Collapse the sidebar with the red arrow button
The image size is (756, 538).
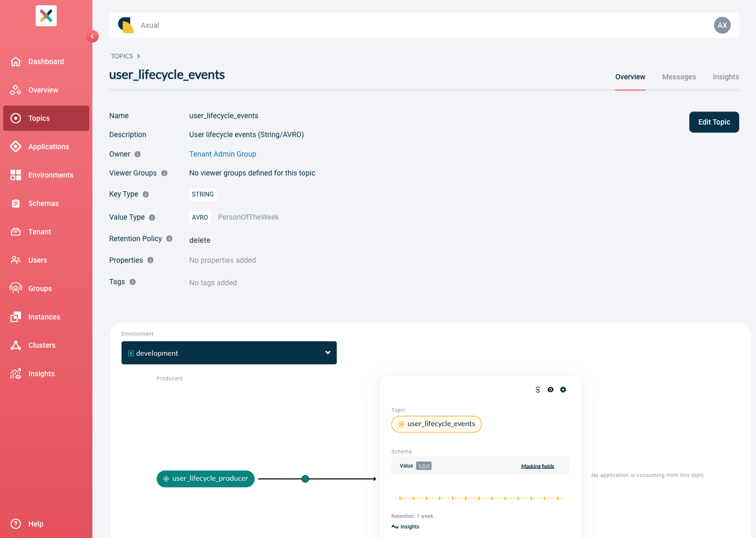(92, 36)
